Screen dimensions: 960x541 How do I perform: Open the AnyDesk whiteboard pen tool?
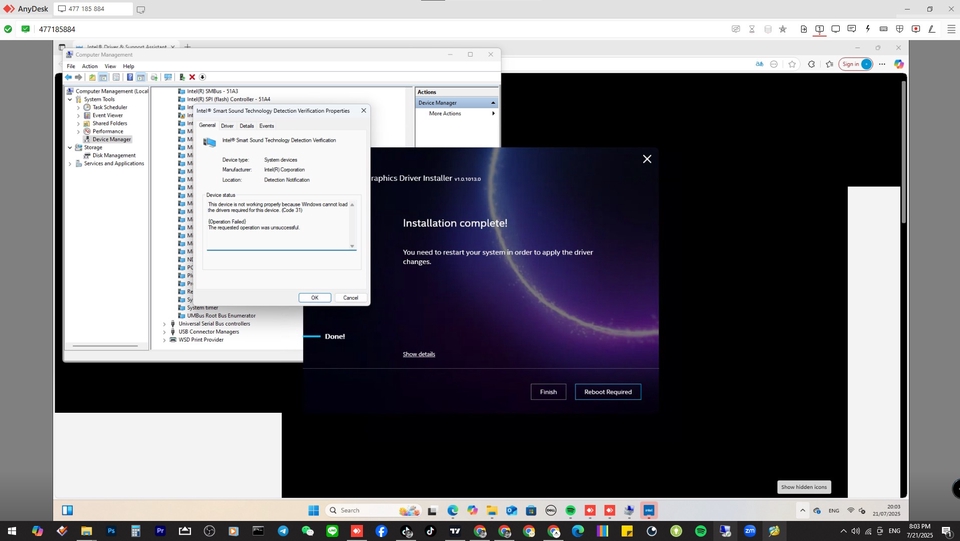[x=931, y=29]
